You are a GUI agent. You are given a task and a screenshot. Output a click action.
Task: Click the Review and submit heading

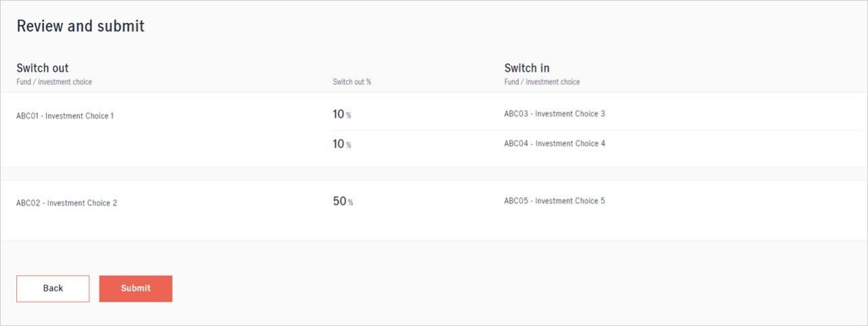(80, 26)
